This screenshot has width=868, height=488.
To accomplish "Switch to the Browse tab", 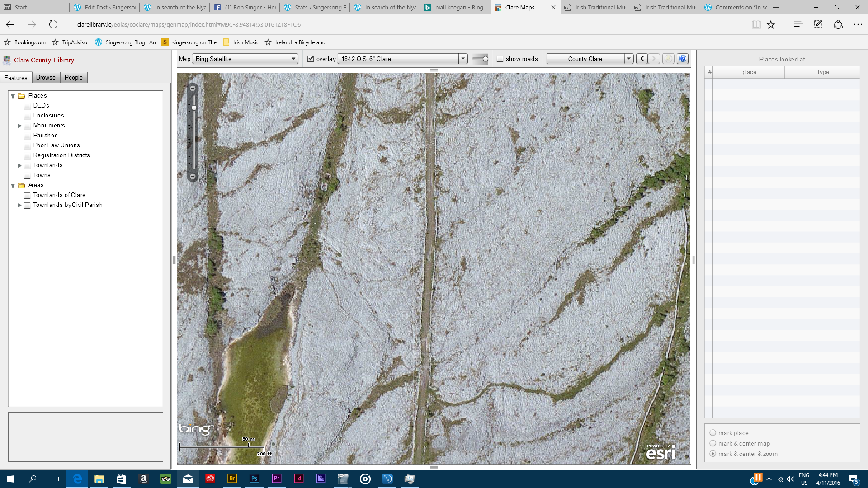I will (46, 78).
